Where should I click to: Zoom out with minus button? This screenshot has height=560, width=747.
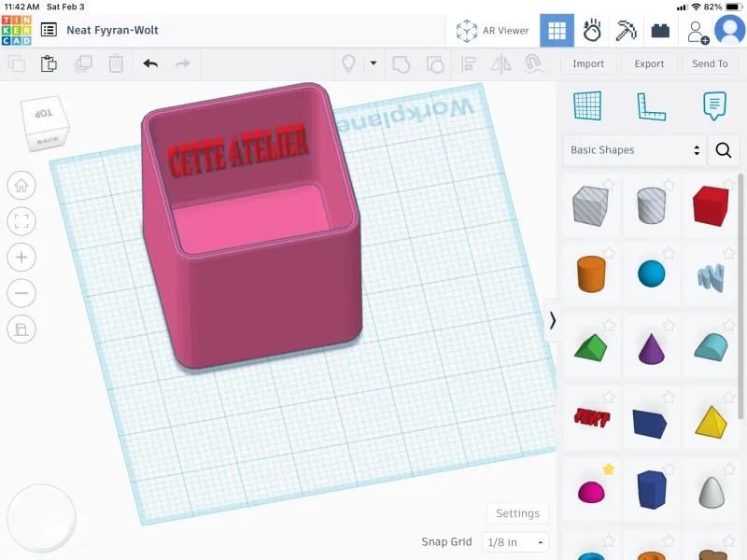(x=21, y=293)
